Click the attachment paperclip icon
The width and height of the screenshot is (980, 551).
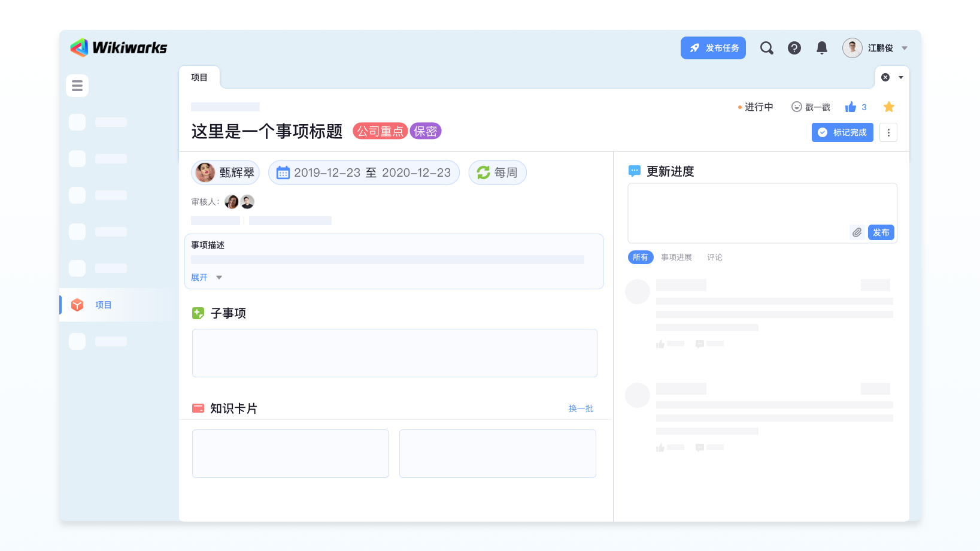click(857, 232)
